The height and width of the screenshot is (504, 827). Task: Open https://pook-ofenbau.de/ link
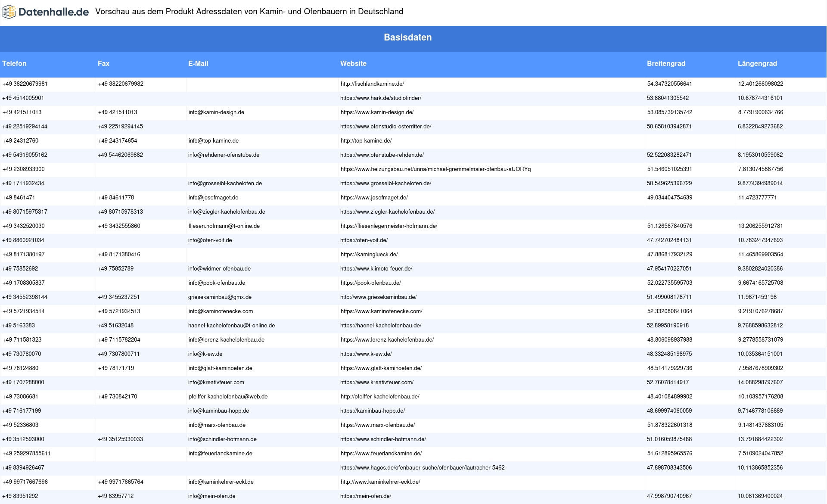pyautogui.click(x=370, y=283)
